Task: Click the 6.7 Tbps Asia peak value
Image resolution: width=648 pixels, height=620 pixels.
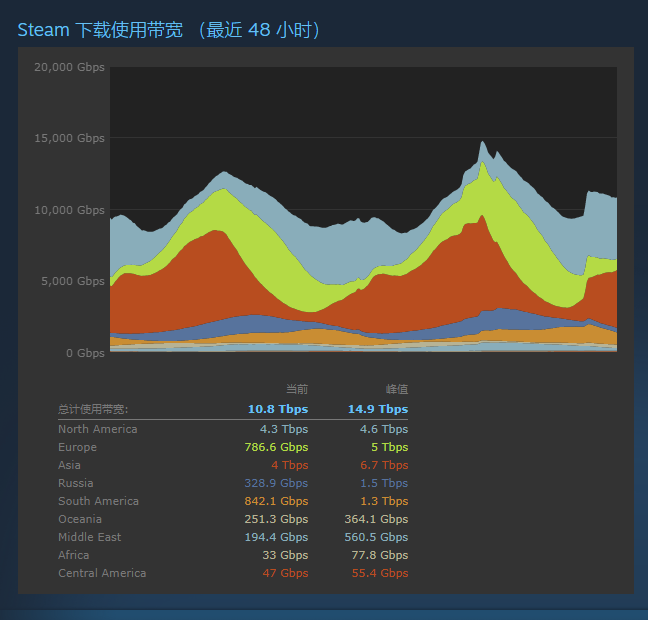Action: tap(384, 465)
